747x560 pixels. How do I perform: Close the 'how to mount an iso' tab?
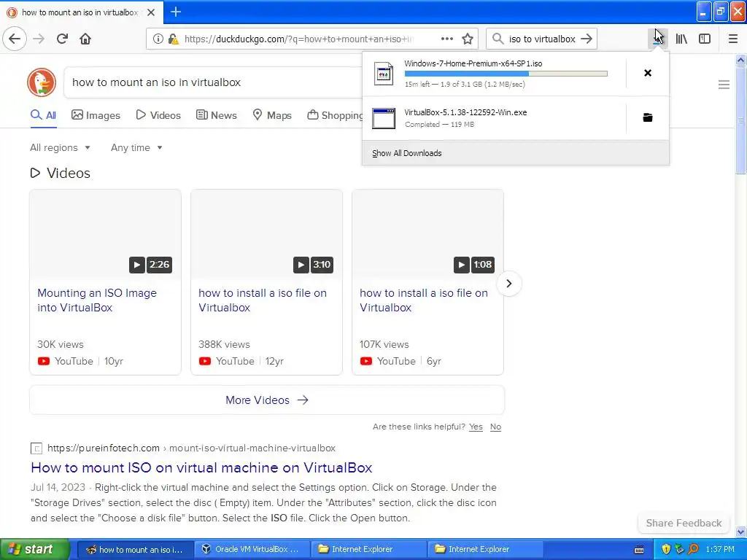click(151, 12)
